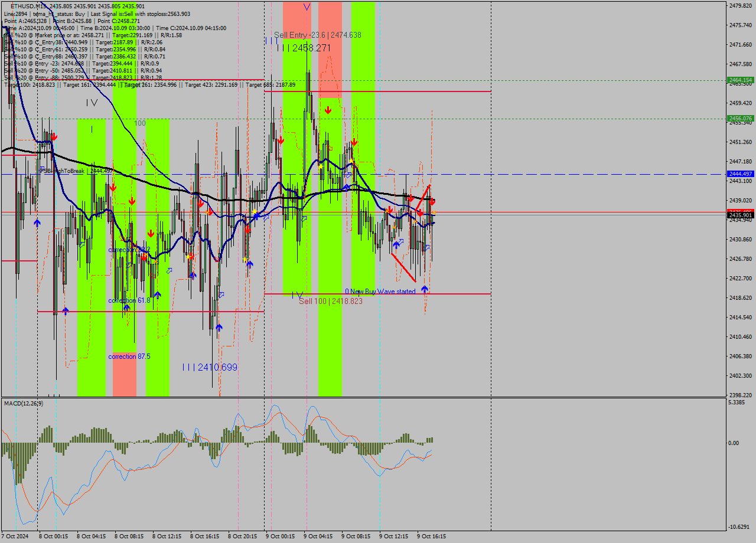This screenshot has height=543, width=756.
Task: Click the green 2456.076 price tag
Action: (741, 119)
